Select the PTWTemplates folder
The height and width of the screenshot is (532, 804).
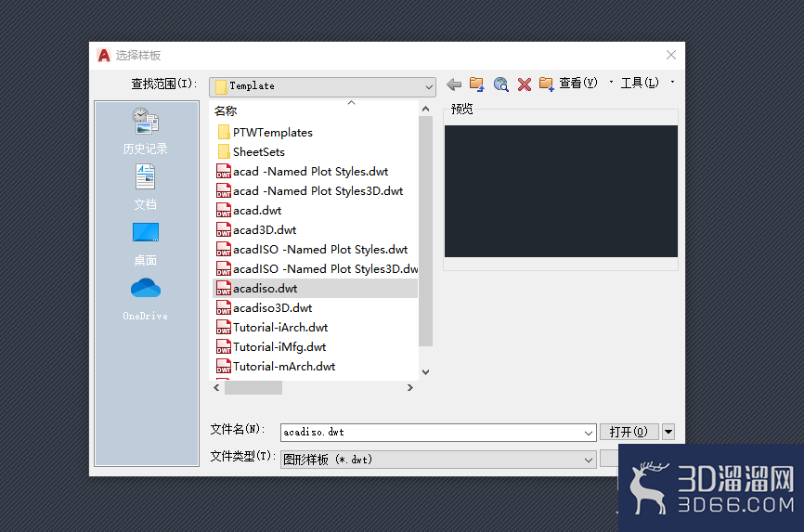tap(266, 133)
